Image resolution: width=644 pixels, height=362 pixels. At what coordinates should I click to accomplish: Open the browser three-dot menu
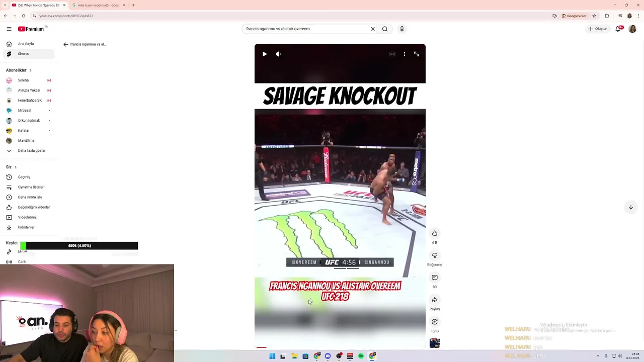[638, 16]
